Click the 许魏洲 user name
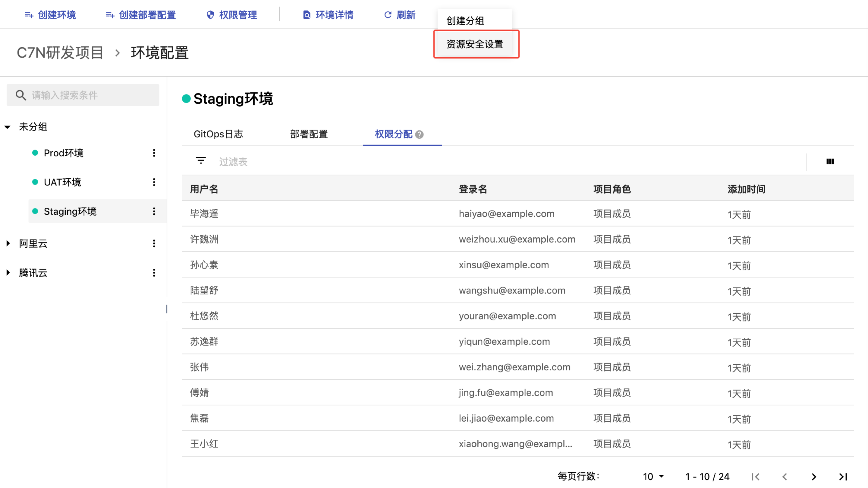 [204, 239]
